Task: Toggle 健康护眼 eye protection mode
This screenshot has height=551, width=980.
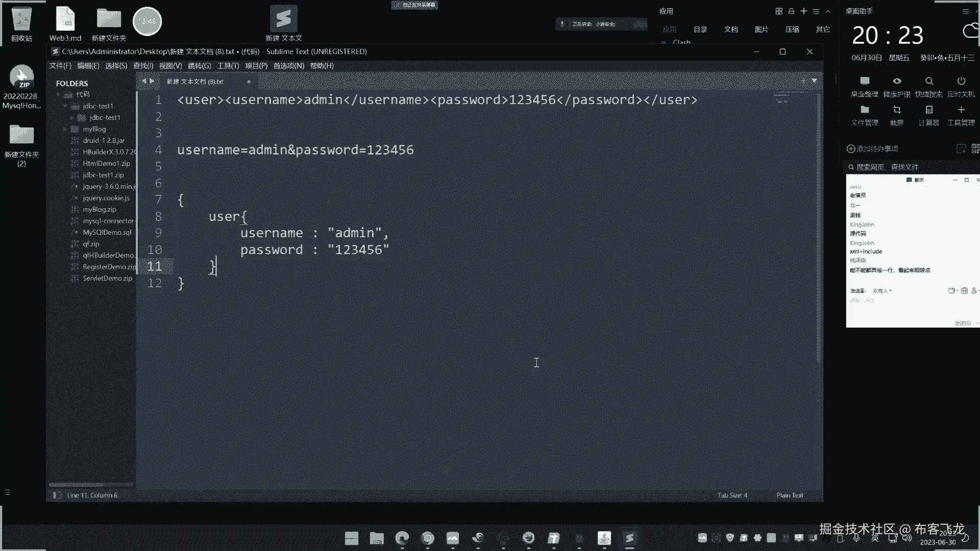Action: 897,82
